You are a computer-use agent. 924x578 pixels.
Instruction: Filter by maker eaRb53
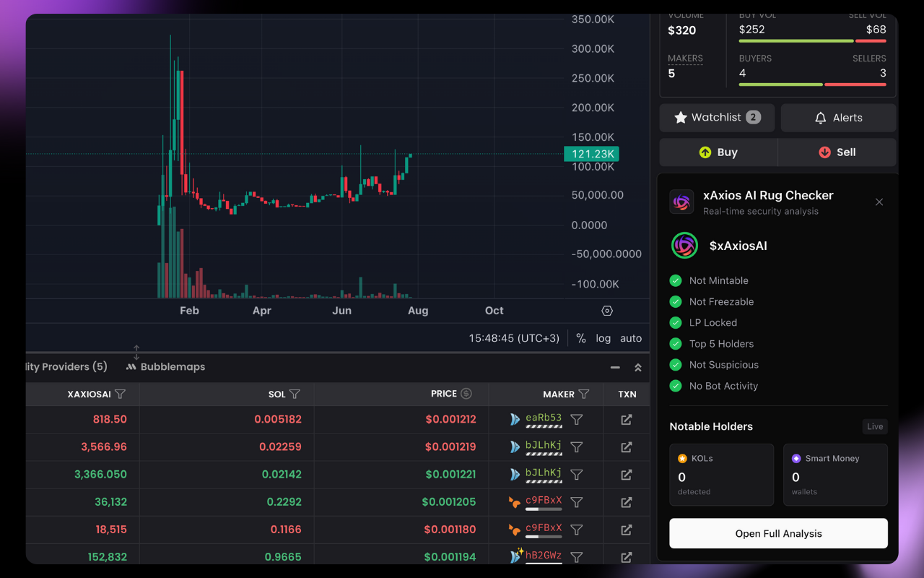(x=577, y=420)
